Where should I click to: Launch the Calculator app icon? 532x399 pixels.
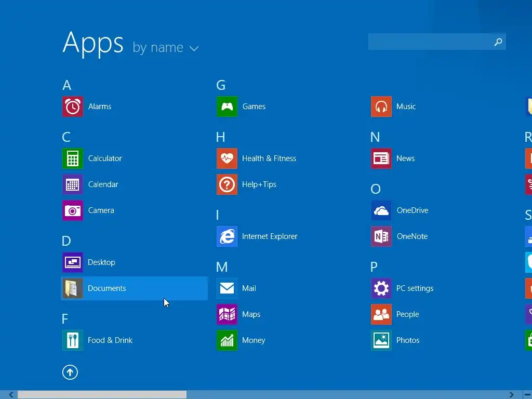click(73, 158)
